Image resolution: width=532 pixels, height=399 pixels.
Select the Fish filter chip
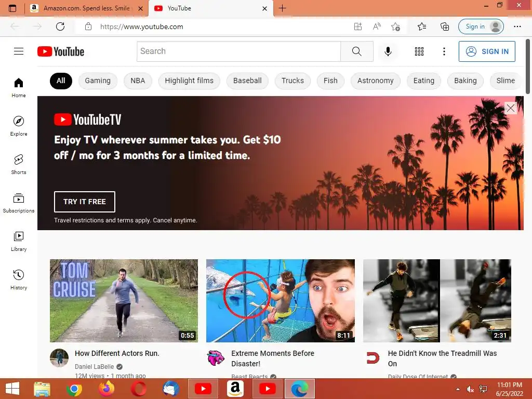[330, 81]
